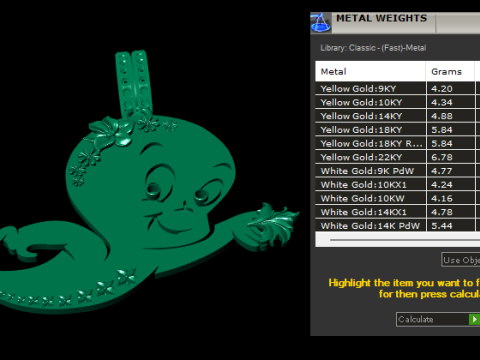Click the 4.24 grams value

coord(442,184)
